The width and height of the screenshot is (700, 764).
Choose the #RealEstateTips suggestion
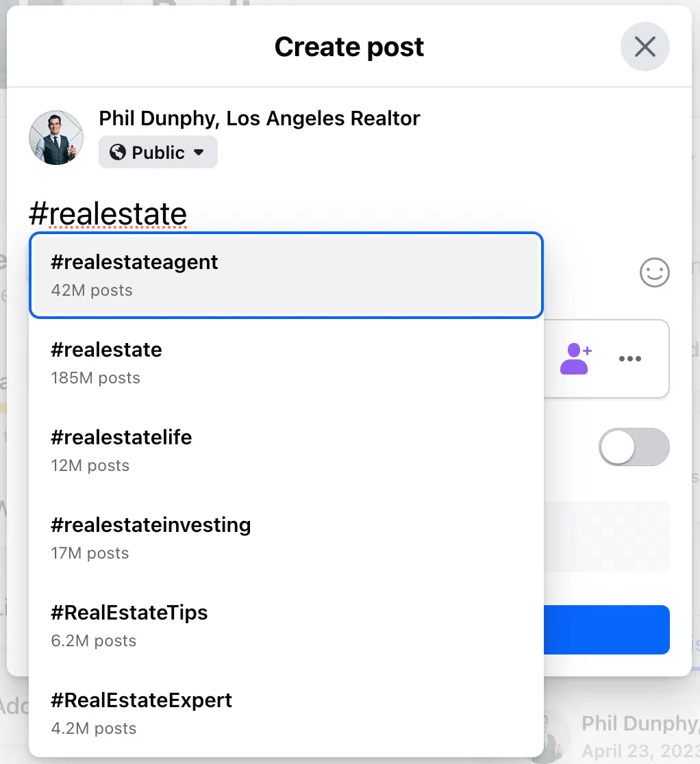point(286,625)
